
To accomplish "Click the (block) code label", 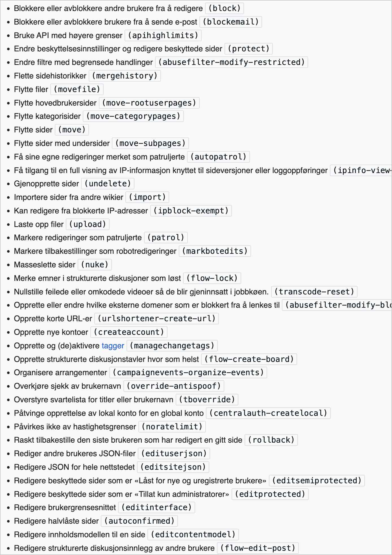I will [224, 8].
